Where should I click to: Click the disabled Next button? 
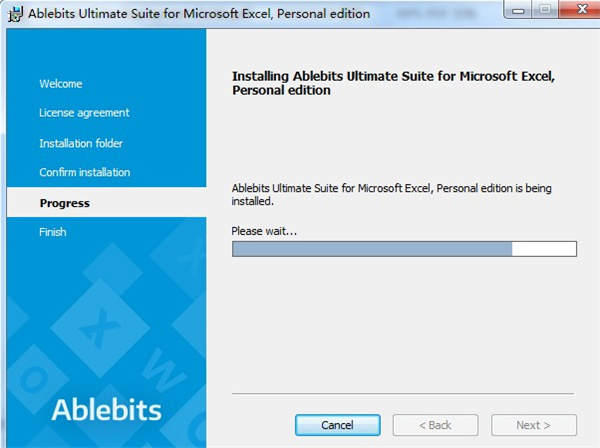[533, 425]
